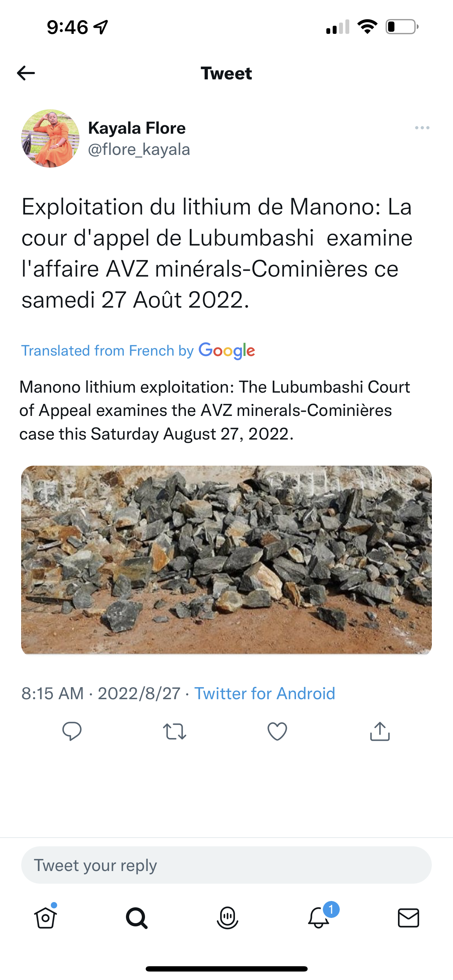
Task: Go to the Home tab
Action: point(46,918)
